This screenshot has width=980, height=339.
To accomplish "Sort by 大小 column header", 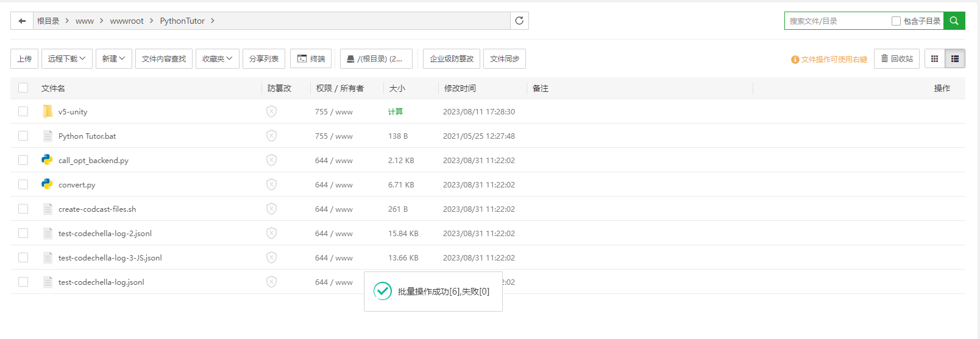I will pos(397,88).
